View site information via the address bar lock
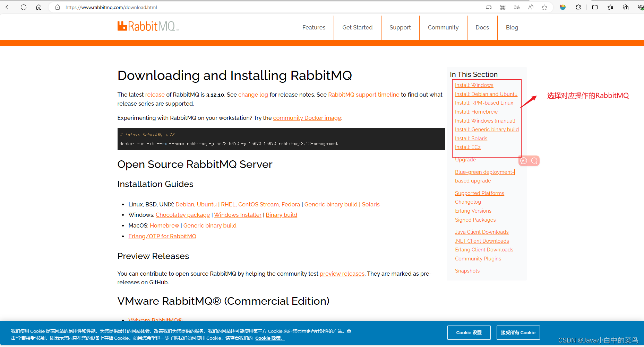The width and height of the screenshot is (644, 347). point(58,7)
